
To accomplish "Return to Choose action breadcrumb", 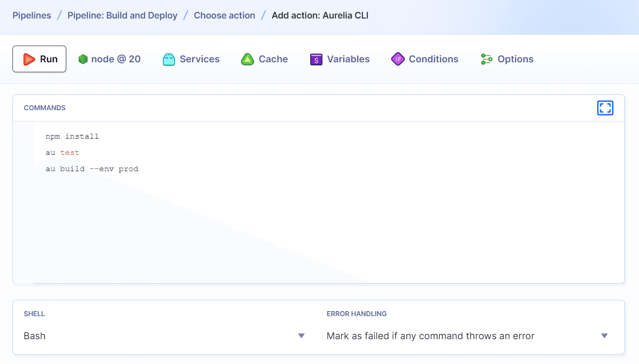I will click(224, 15).
